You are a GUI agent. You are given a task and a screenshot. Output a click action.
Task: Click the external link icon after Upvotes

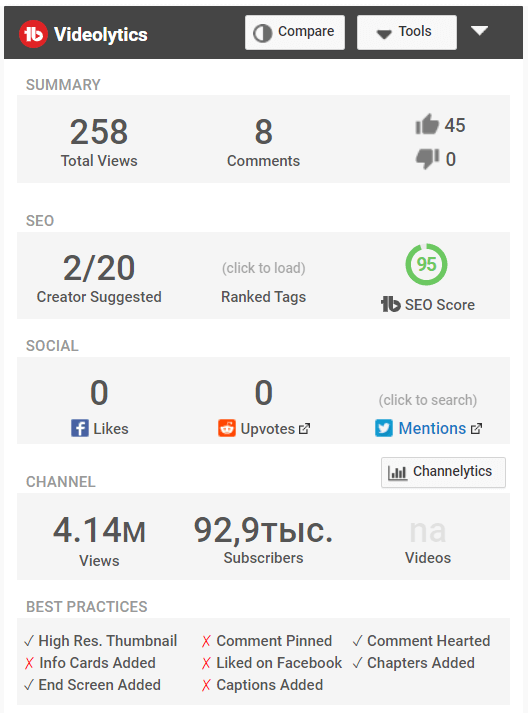click(x=304, y=429)
